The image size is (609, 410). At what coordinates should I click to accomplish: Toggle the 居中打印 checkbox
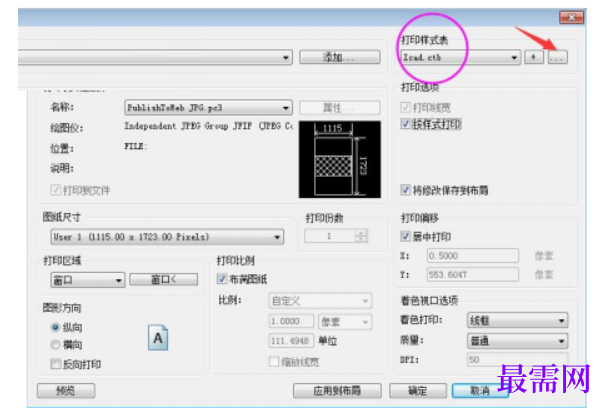tap(405, 236)
